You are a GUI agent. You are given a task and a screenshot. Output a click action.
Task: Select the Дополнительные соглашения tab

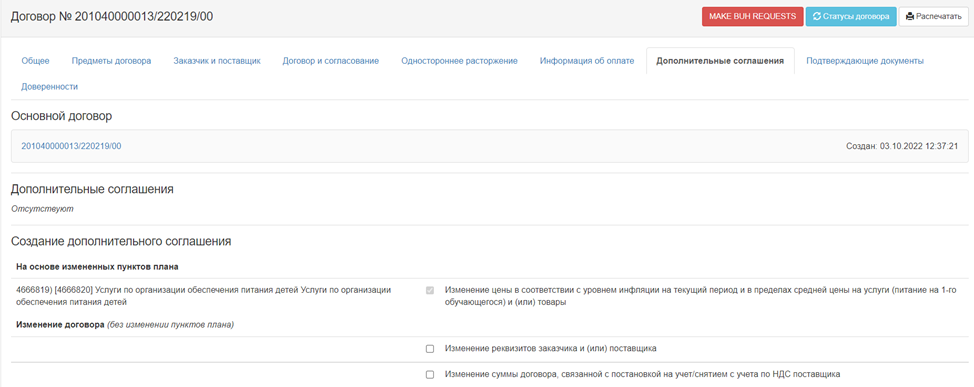click(720, 61)
